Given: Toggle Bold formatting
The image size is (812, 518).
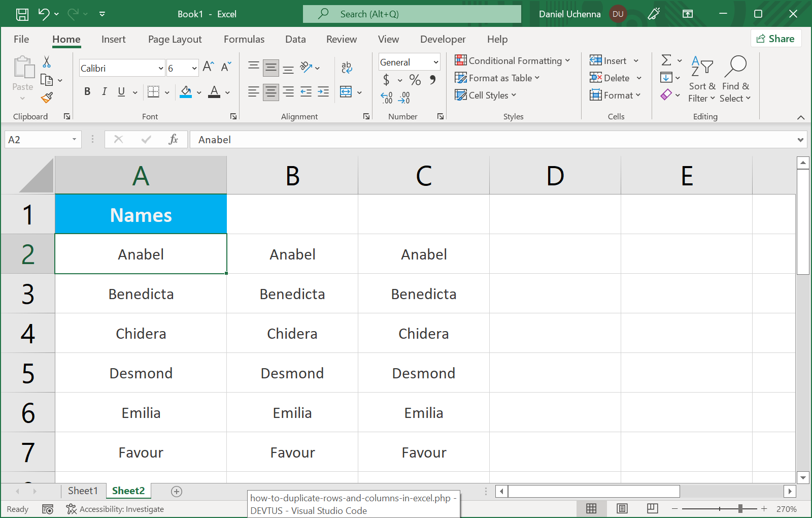Looking at the screenshot, I should click(x=87, y=92).
